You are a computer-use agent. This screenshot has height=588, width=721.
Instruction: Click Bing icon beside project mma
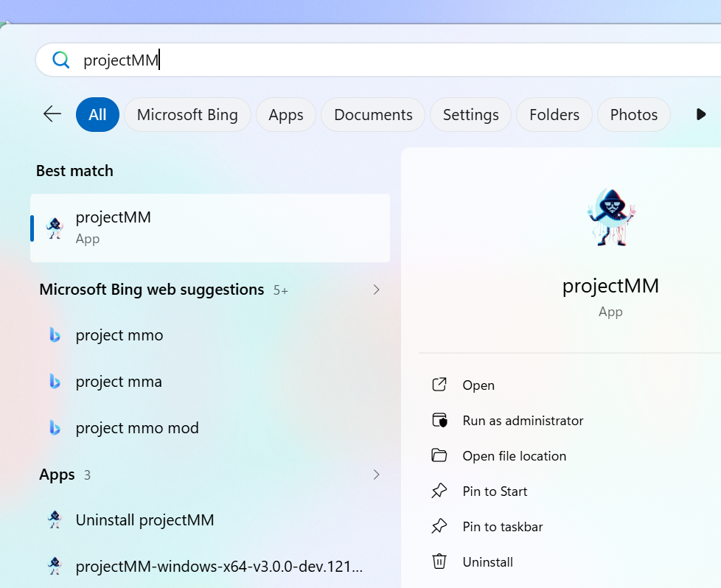[x=55, y=381]
